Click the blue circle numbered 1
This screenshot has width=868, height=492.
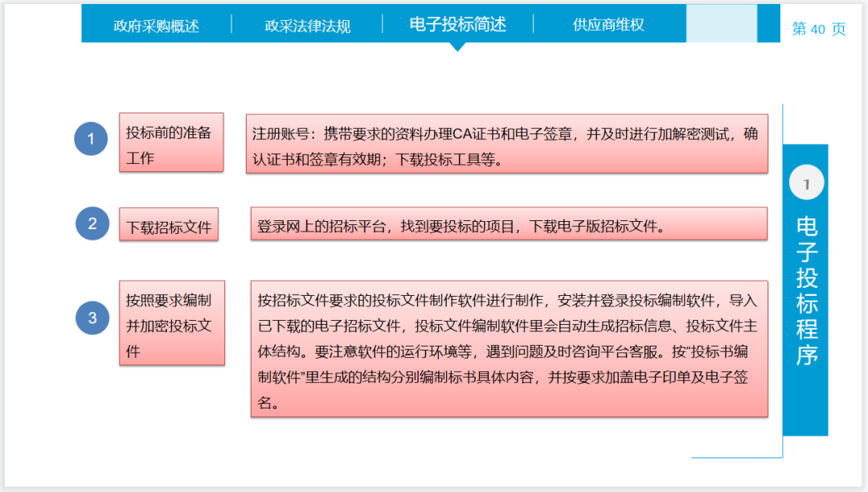pyautogui.click(x=91, y=138)
